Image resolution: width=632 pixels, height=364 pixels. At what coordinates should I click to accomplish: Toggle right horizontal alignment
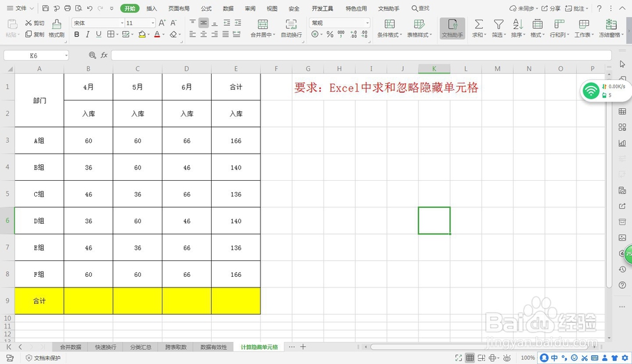[x=214, y=34]
